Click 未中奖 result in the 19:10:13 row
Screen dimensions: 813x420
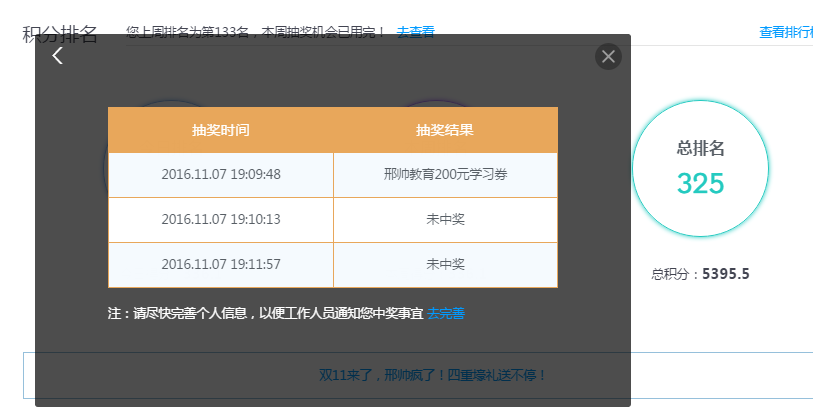445,220
